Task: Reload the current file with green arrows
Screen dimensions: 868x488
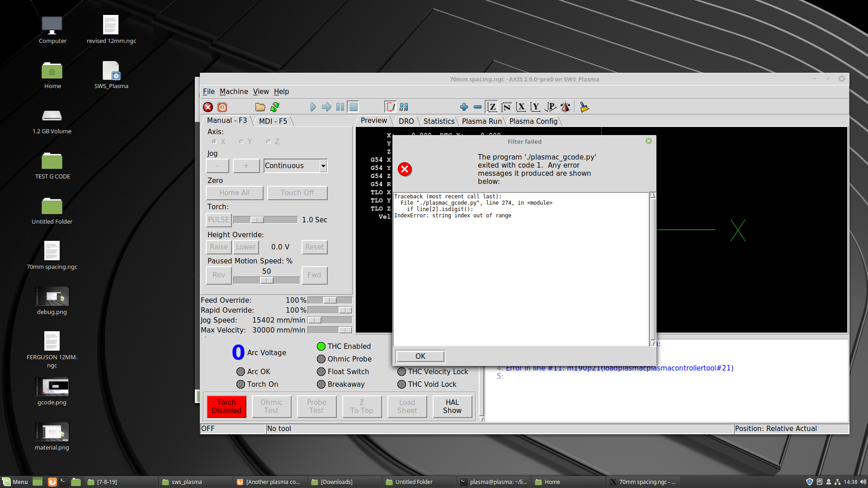Action: 275,107
